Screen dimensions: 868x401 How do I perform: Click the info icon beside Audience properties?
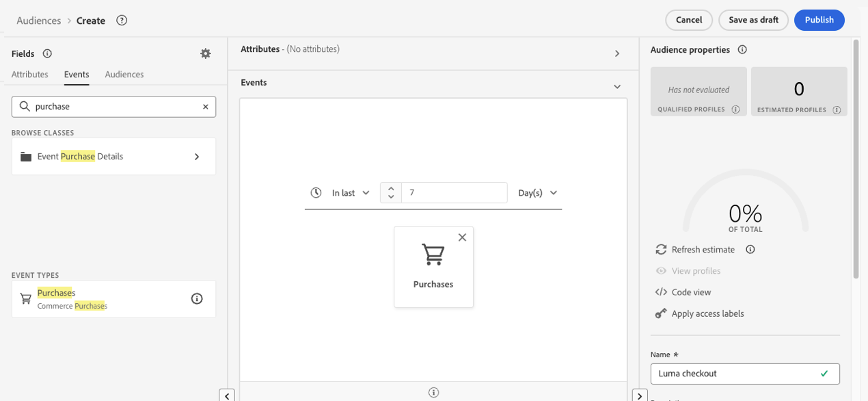pos(742,50)
